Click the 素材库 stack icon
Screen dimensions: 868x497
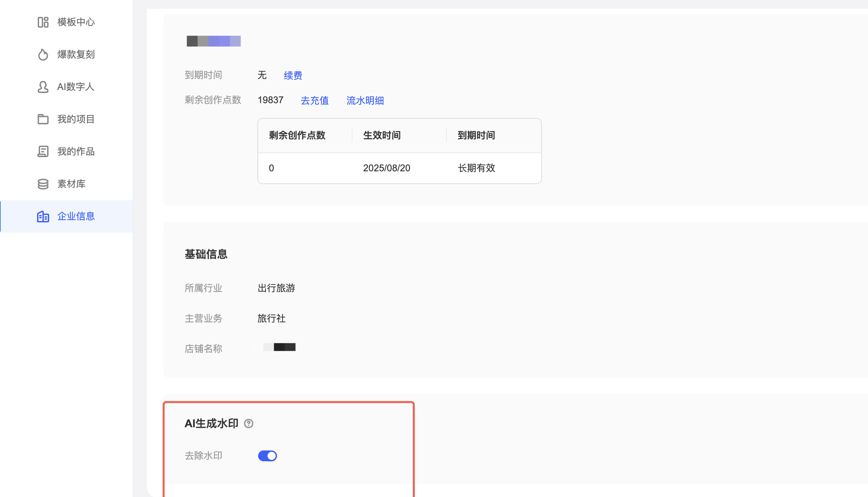point(43,184)
